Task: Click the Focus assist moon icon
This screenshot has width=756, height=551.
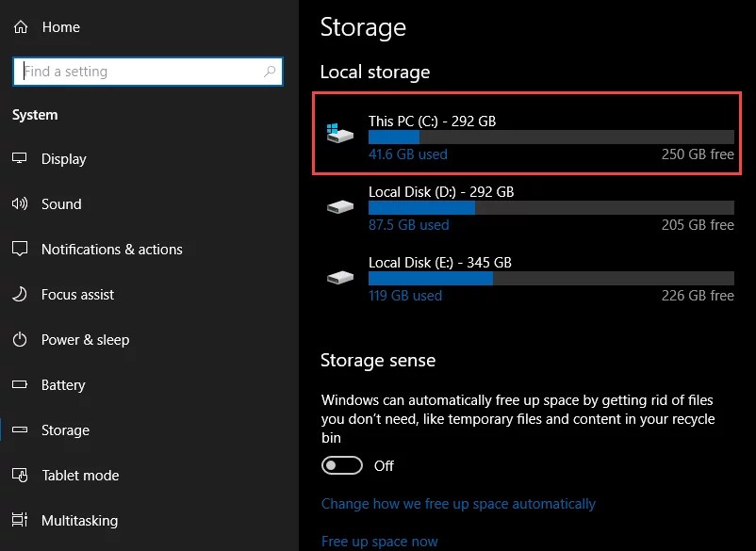Action: point(20,295)
